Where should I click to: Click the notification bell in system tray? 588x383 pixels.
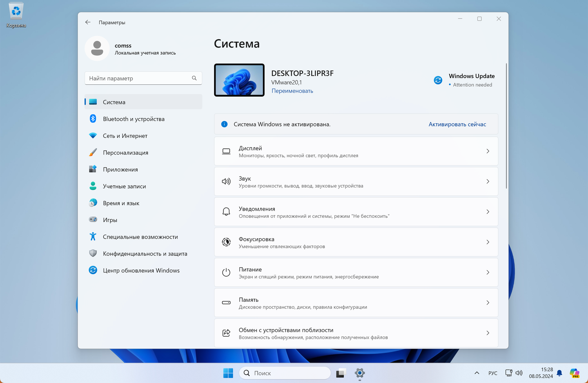(559, 373)
